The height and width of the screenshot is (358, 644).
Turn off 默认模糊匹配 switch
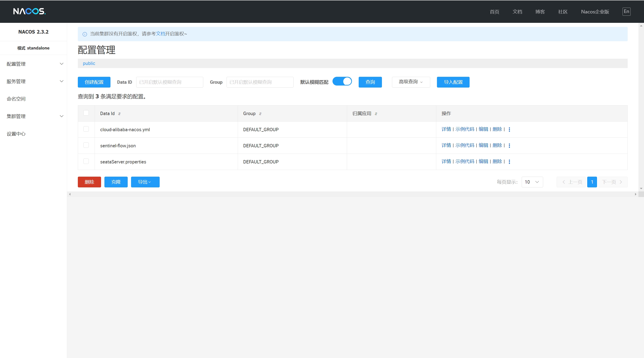pos(342,82)
